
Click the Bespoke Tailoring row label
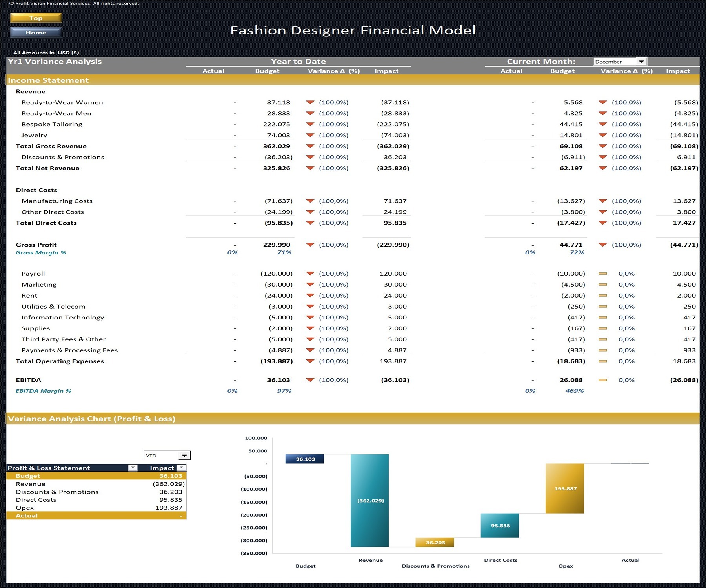pyautogui.click(x=52, y=124)
